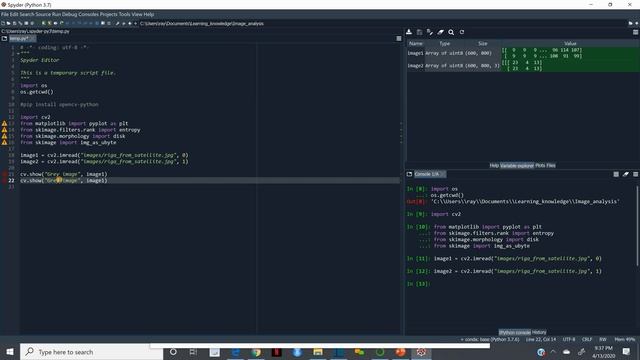Image resolution: width=640 pixels, height=360 pixels.
Task: Click the interrupt kernel stop icon in console
Action: (616, 174)
